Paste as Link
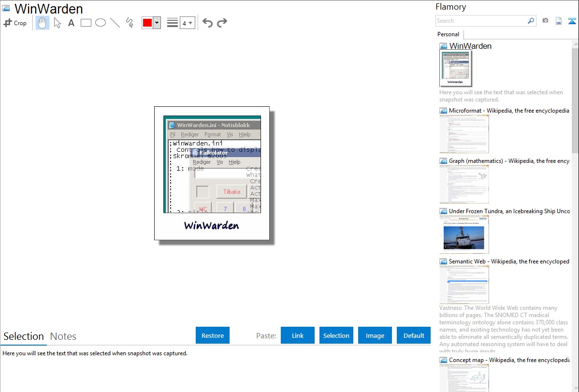Image resolution: width=579 pixels, height=392 pixels. coord(298,335)
